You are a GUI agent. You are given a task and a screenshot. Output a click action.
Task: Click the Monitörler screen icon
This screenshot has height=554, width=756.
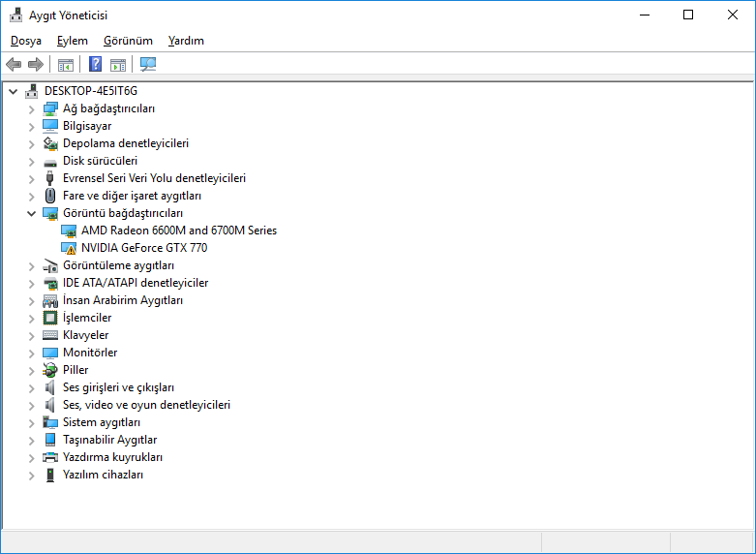(50, 353)
